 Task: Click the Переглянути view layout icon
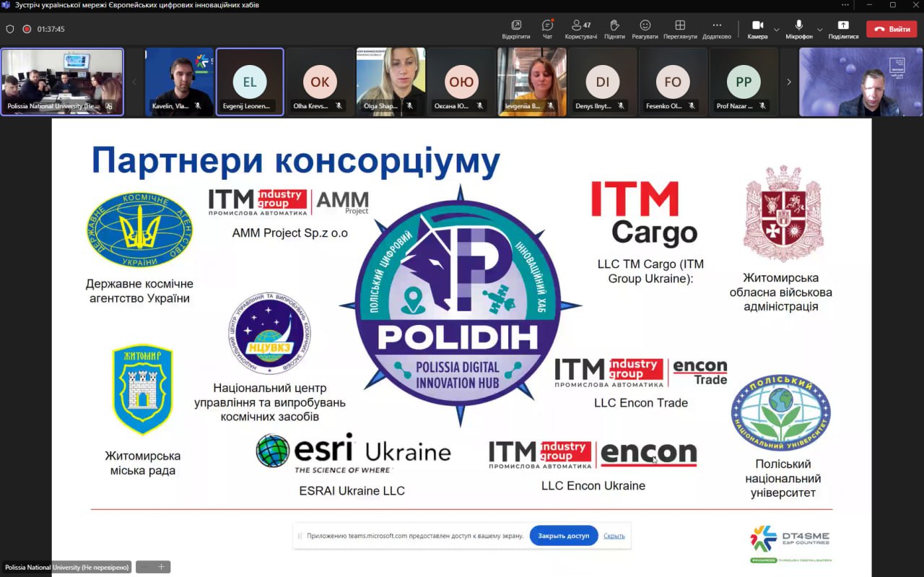point(680,27)
